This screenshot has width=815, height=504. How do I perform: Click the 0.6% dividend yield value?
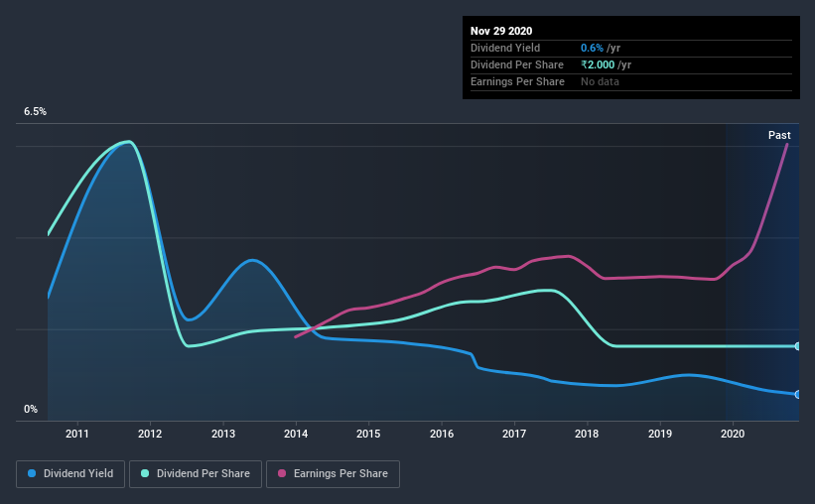coord(592,48)
